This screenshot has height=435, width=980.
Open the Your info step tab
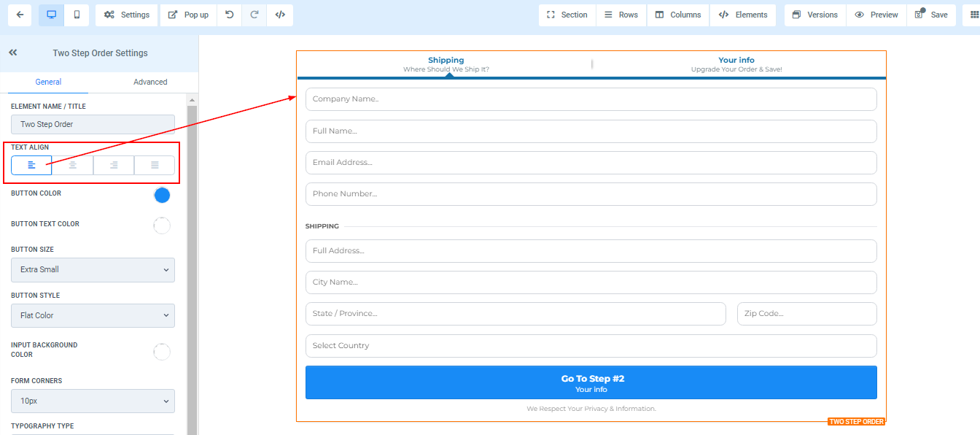pyautogui.click(x=736, y=64)
